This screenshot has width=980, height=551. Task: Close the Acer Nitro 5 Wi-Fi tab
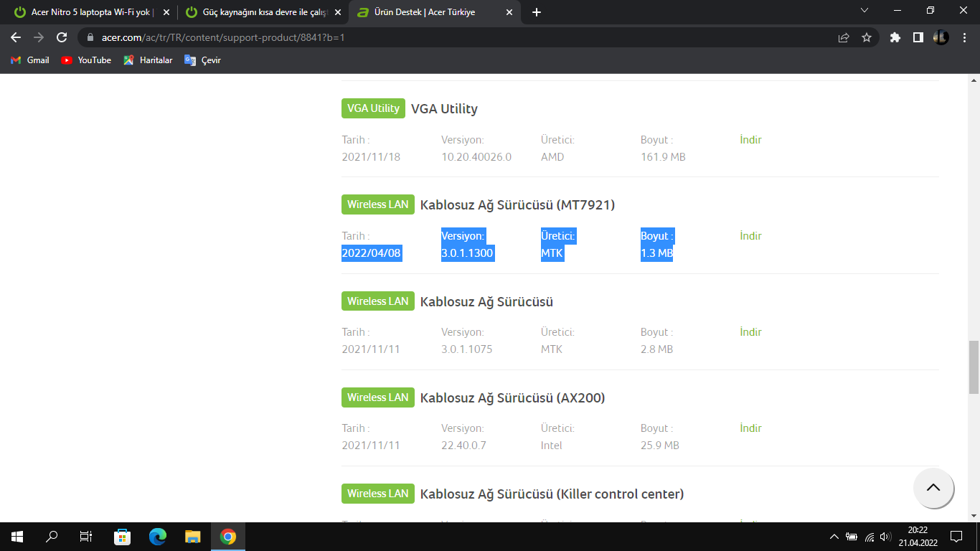pyautogui.click(x=166, y=12)
